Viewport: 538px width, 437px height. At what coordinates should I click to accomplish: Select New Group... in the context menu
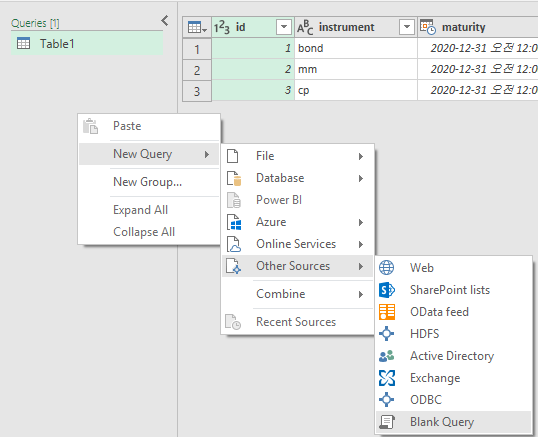click(149, 182)
